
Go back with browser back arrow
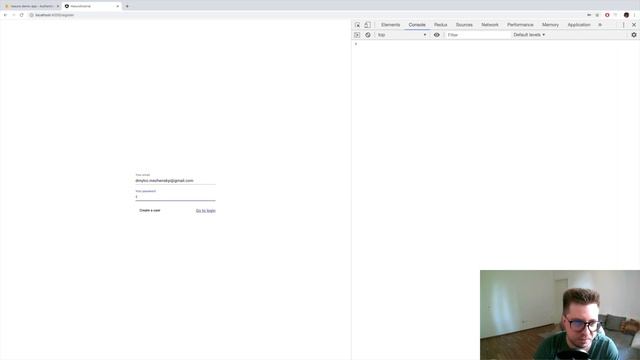pyautogui.click(x=5, y=15)
